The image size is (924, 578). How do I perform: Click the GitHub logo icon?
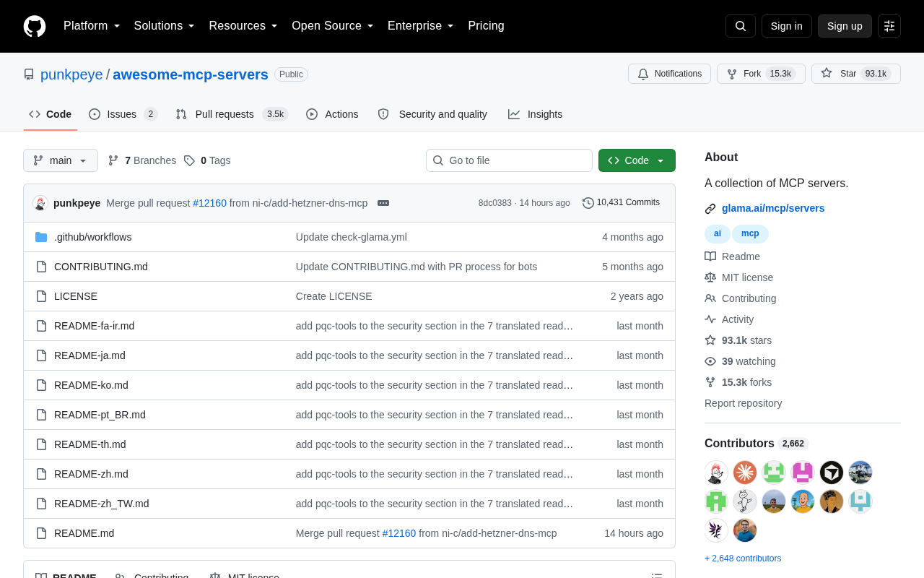[x=35, y=26]
